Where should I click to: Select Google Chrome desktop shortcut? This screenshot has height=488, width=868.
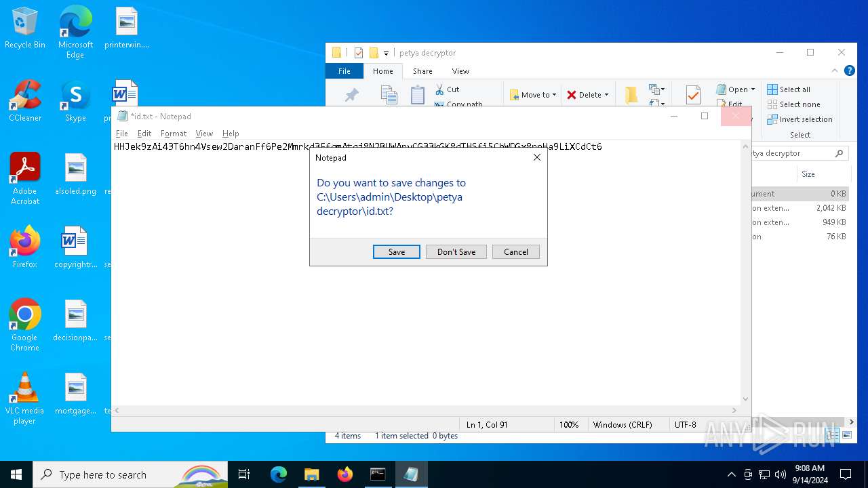click(x=25, y=325)
